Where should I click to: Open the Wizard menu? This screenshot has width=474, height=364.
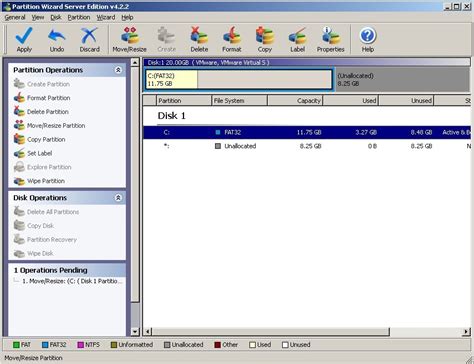pyautogui.click(x=106, y=17)
